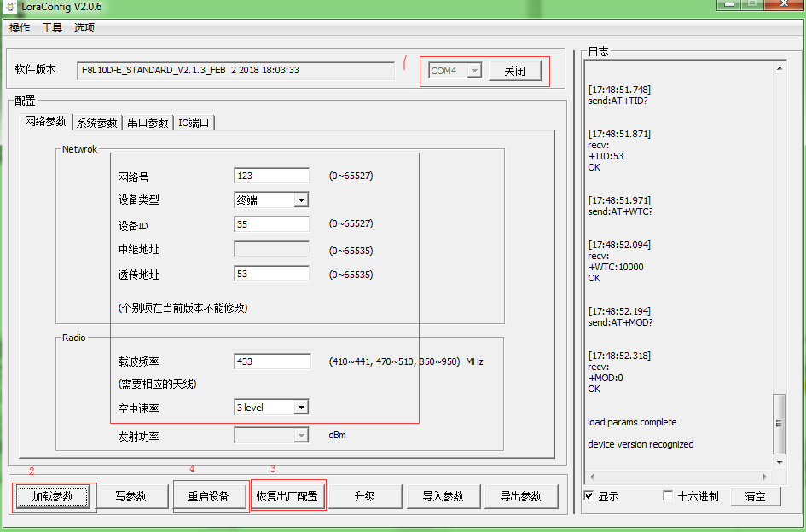Image resolution: width=806 pixels, height=532 pixels.
Task: Click the 中继地址 input field
Action: [x=271, y=249]
